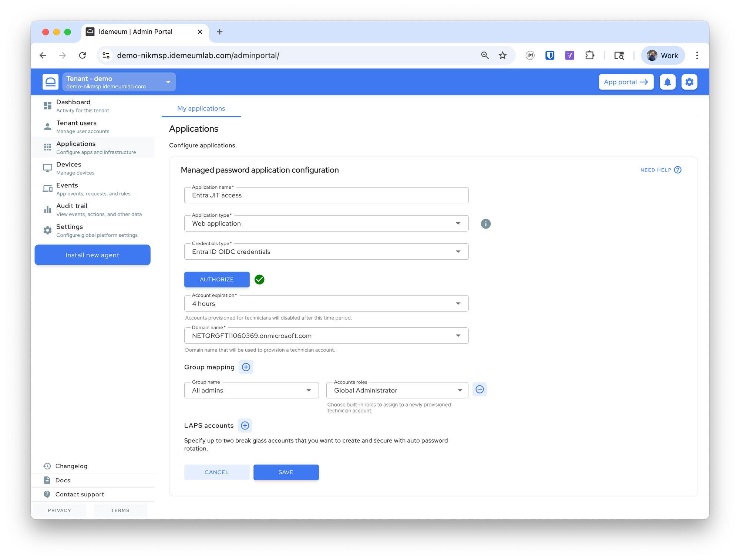Open the App portal button

coord(626,82)
